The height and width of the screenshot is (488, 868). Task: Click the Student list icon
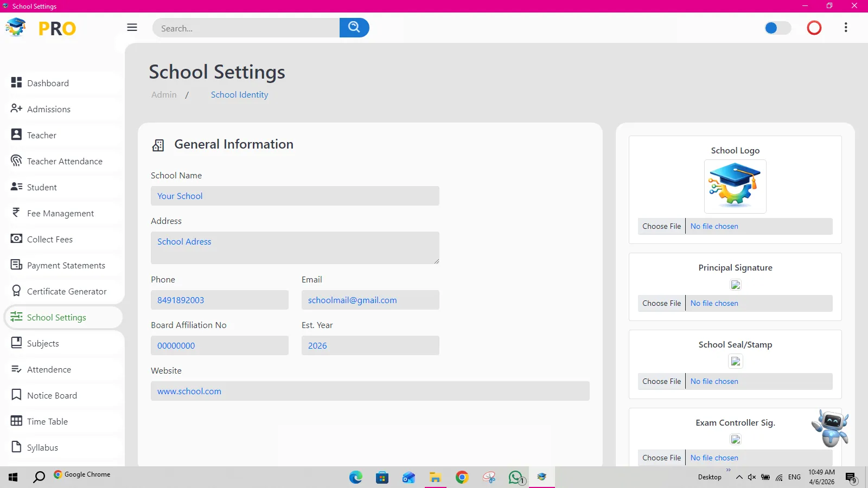(x=16, y=187)
